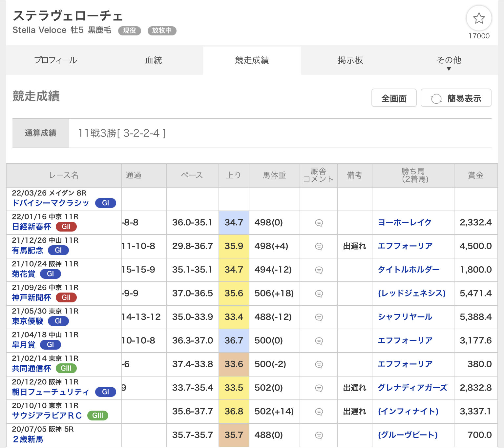The image size is (504, 448).
Task: Switch to the プロフィール tab
Action: coord(55,60)
